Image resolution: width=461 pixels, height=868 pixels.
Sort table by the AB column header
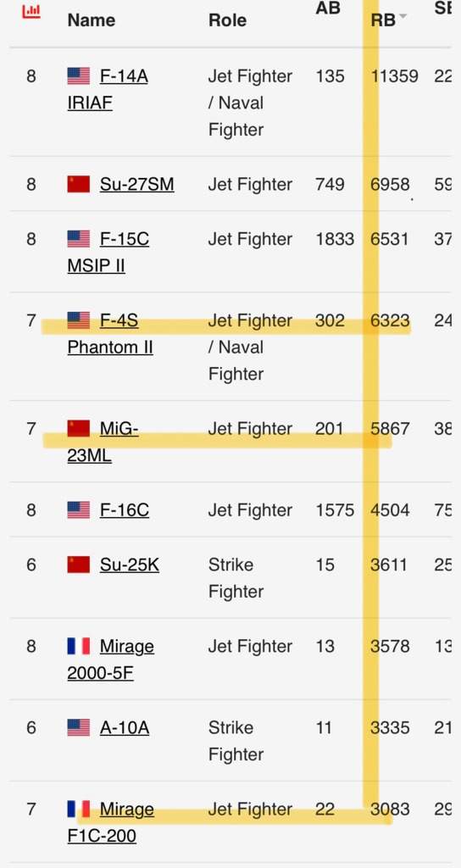click(x=328, y=8)
